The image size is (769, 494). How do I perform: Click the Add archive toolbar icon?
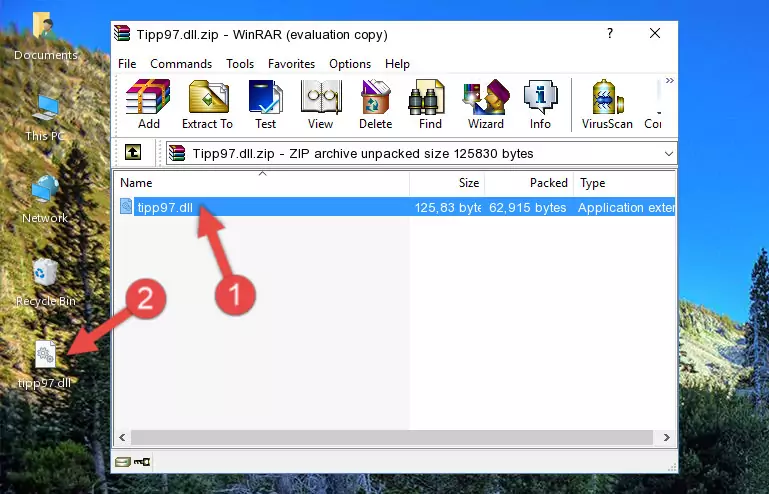coord(148,104)
